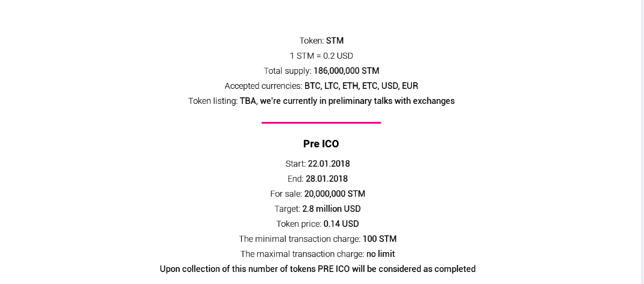Click the 0.14 USD token price
Viewport: 644px width, 284px height.
click(x=341, y=224)
